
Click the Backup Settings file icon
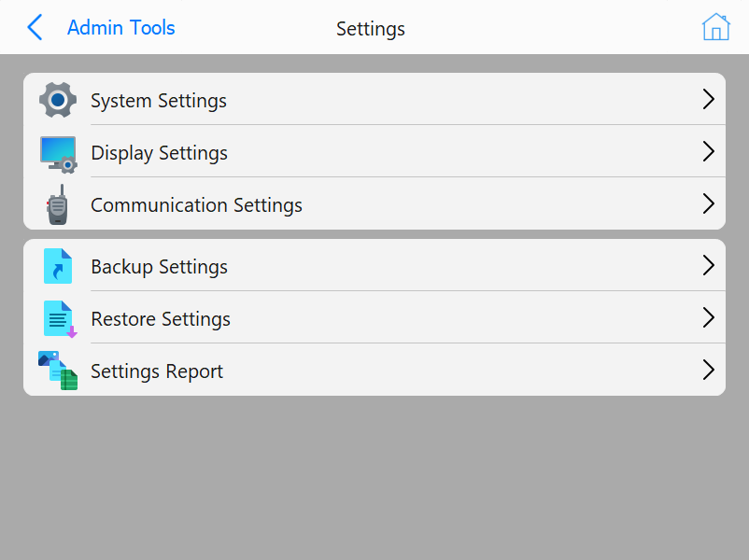pyautogui.click(x=58, y=266)
